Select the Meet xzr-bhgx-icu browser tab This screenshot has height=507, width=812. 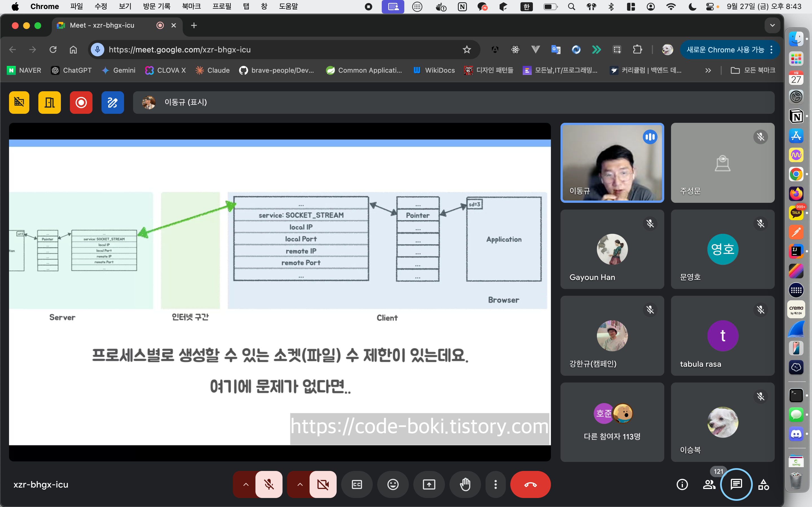(102, 25)
